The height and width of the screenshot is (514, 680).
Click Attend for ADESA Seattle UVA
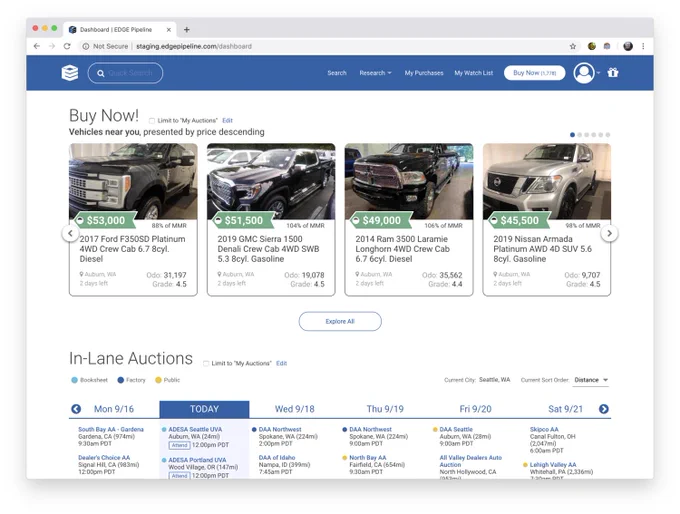tap(179, 445)
